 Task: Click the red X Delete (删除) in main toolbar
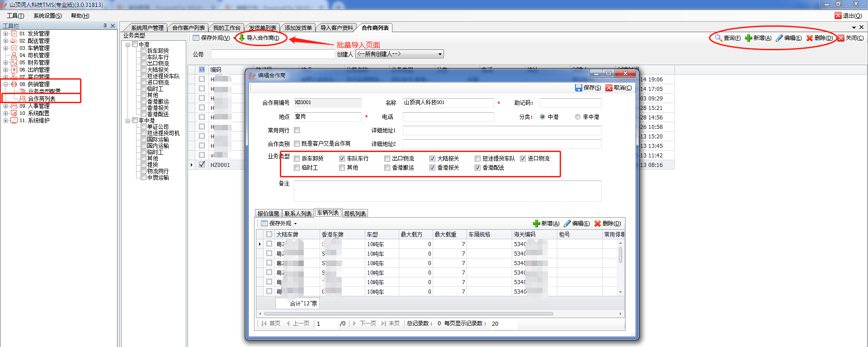(810, 38)
